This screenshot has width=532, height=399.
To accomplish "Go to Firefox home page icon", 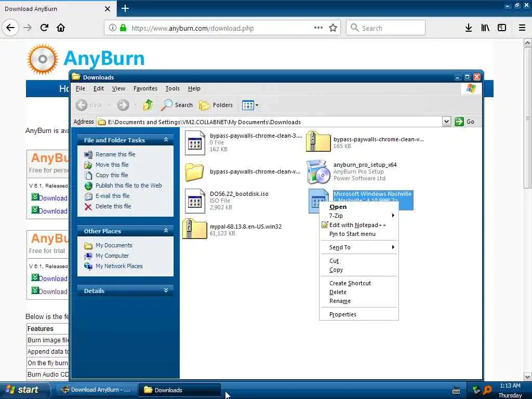I will coord(61,28).
